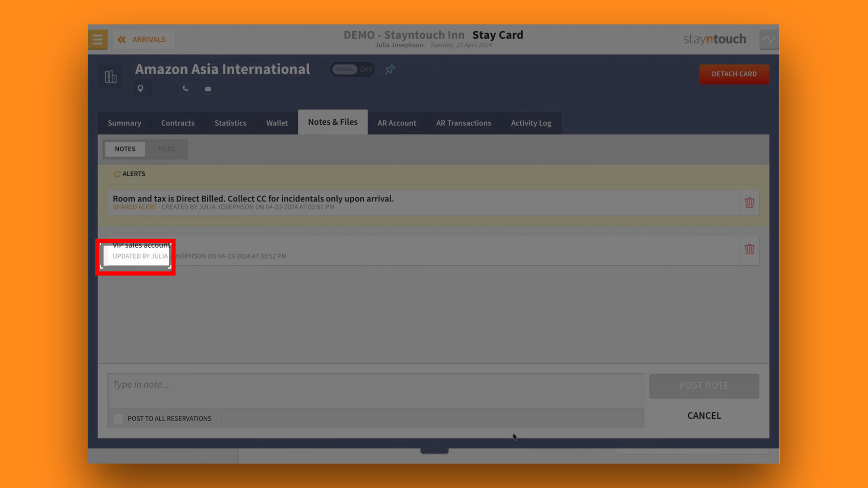This screenshot has height=488, width=868.
Task: Click the phone icon
Action: coord(185,89)
